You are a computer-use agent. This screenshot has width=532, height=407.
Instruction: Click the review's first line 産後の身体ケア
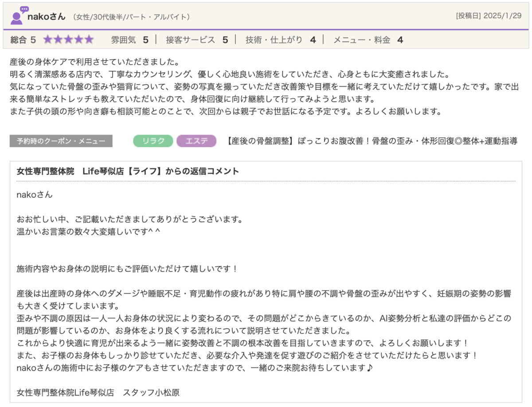click(x=94, y=61)
